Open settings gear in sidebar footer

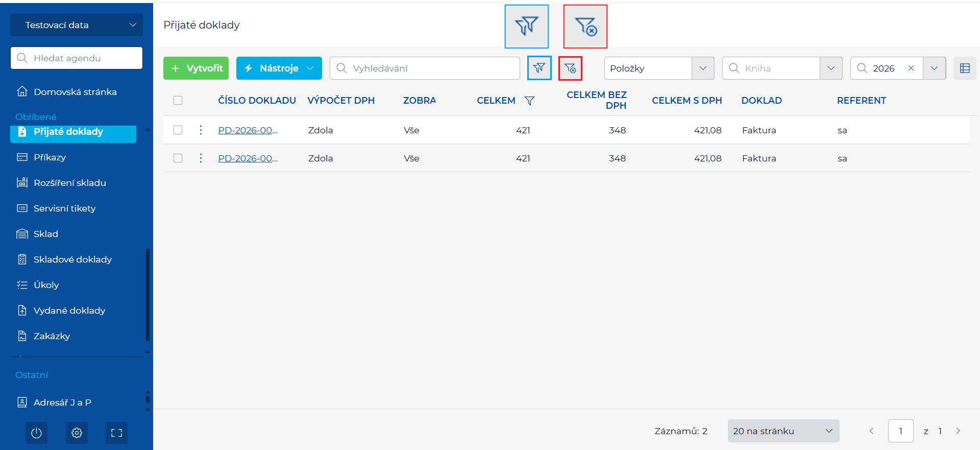click(77, 433)
